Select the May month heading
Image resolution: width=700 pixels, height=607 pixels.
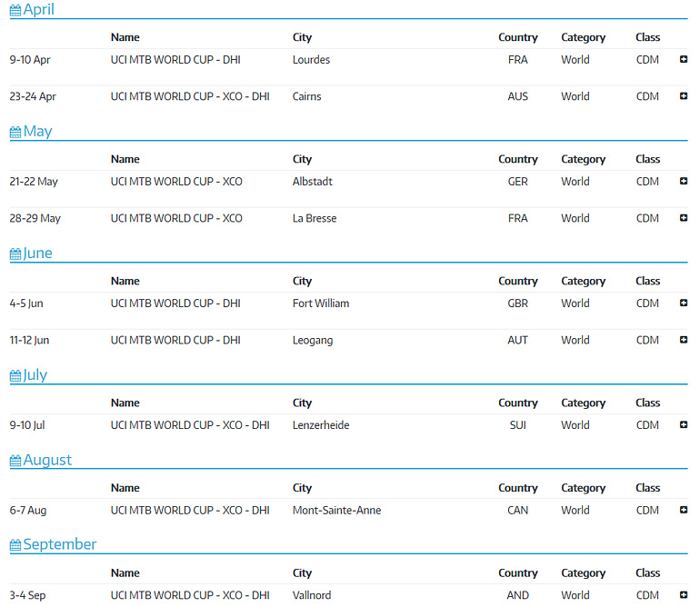click(37, 131)
